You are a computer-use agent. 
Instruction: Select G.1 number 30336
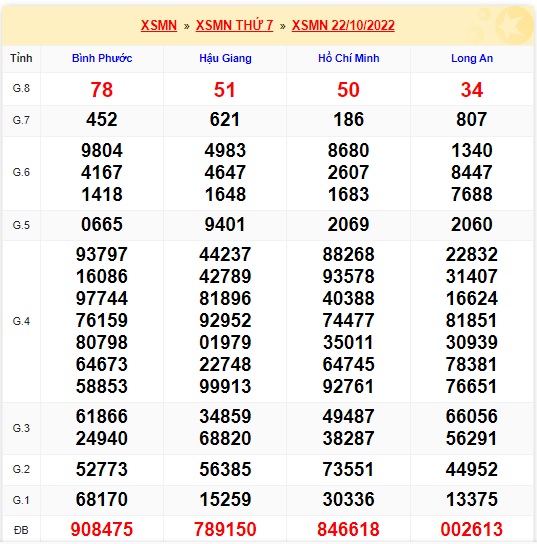pos(349,500)
